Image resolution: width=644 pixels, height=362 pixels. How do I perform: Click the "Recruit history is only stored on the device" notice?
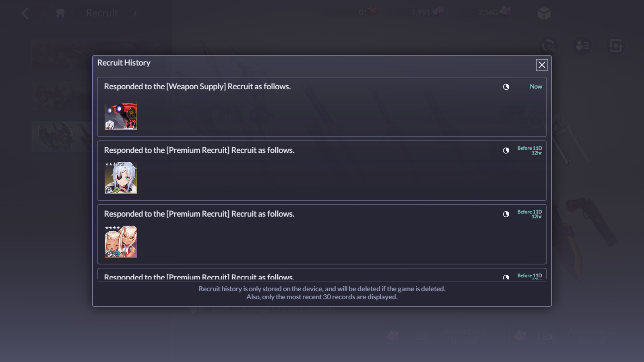[x=322, y=289]
